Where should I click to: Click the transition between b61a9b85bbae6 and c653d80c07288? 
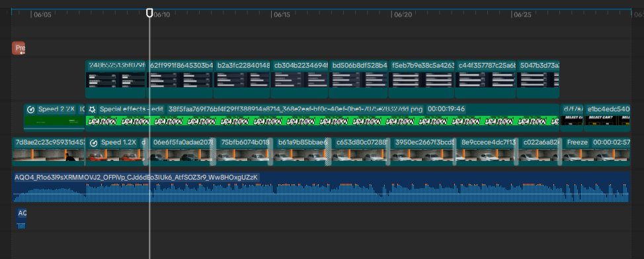pyautogui.click(x=328, y=151)
